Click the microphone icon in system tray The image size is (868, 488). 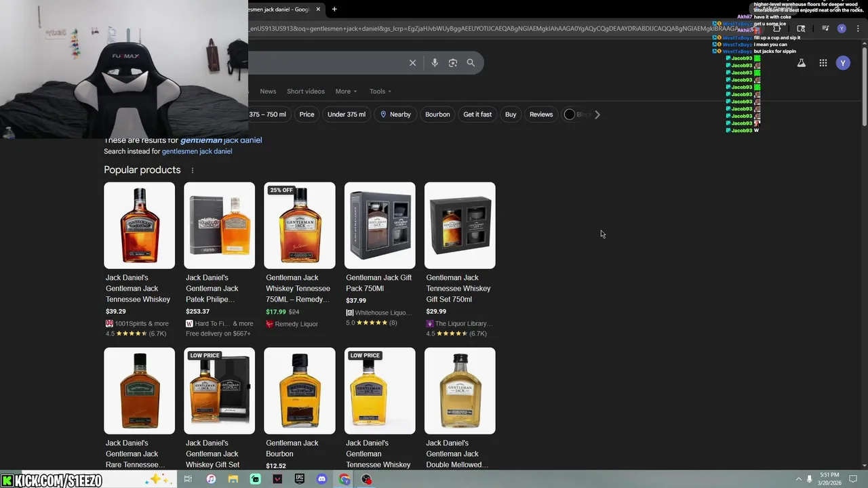(x=809, y=479)
